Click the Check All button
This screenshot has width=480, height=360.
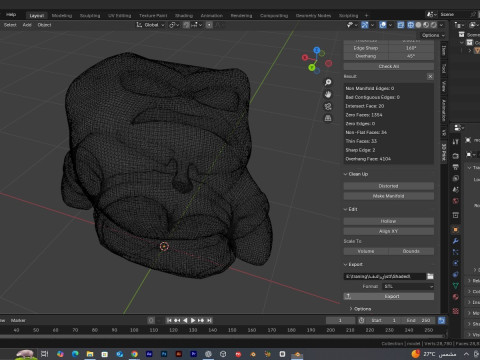pos(389,66)
